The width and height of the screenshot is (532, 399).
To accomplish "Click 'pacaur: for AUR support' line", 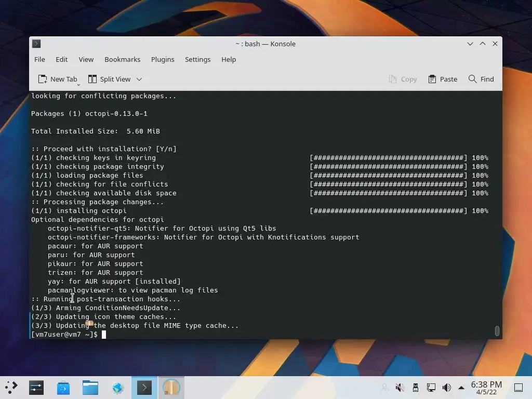I will (96, 246).
